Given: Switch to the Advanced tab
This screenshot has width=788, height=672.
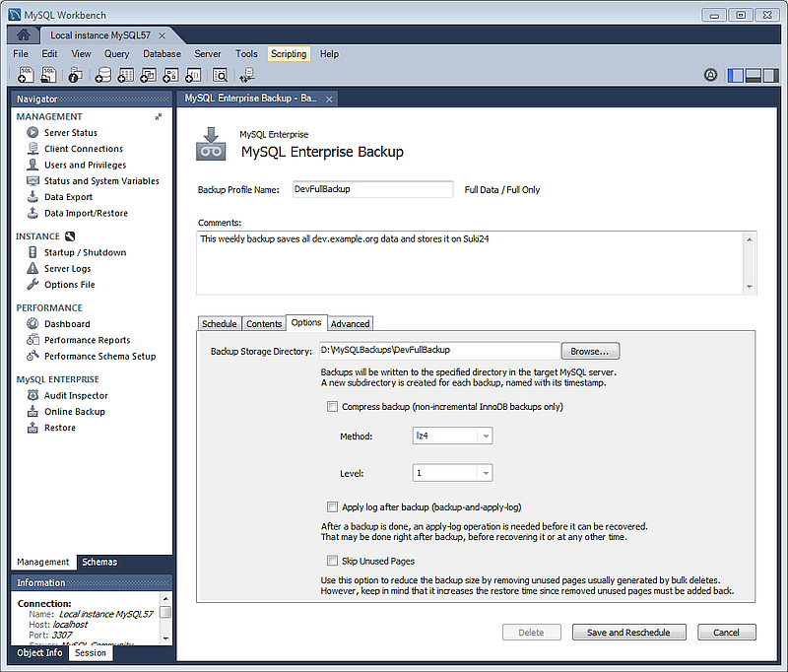Looking at the screenshot, I should tap(350, 324).
